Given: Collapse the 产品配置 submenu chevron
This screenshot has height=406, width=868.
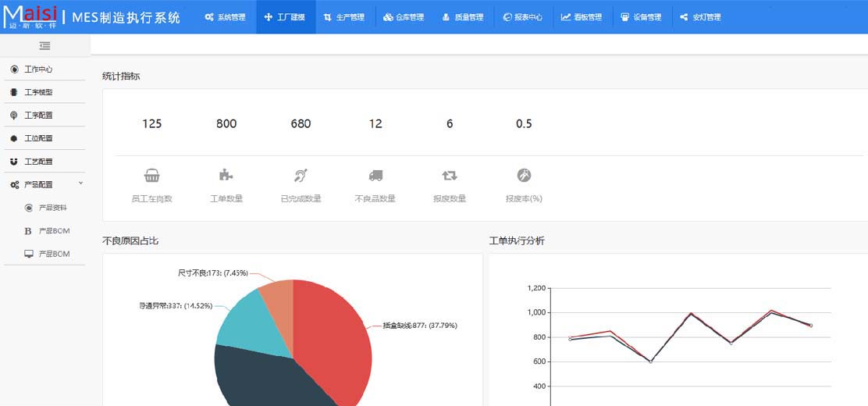Looking at the screenshot, I should tap(80, 183).
